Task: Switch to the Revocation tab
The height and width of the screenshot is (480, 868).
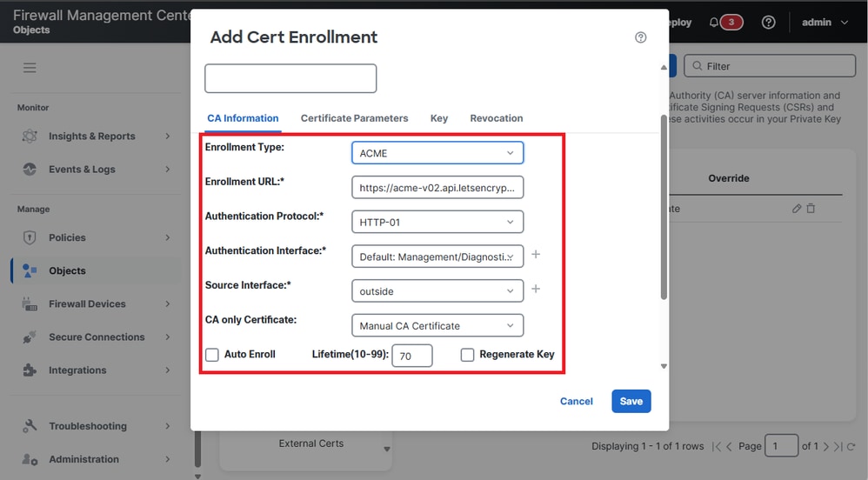Action: pos(497,118)
